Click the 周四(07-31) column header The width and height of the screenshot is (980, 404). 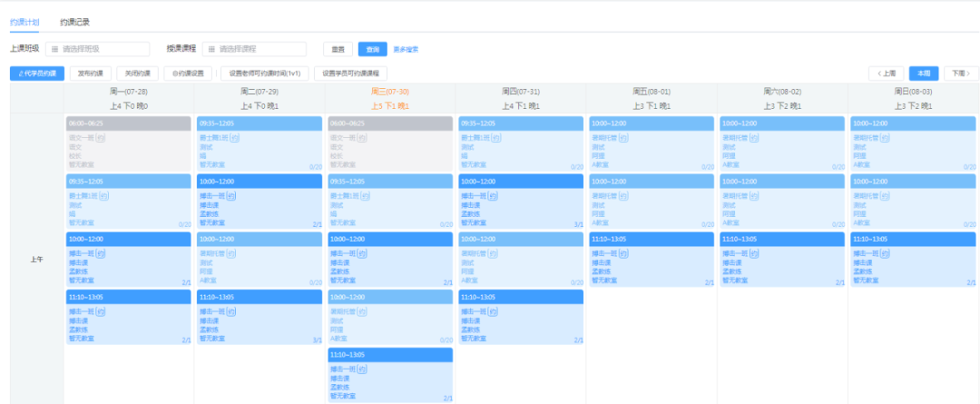[521, 92]
